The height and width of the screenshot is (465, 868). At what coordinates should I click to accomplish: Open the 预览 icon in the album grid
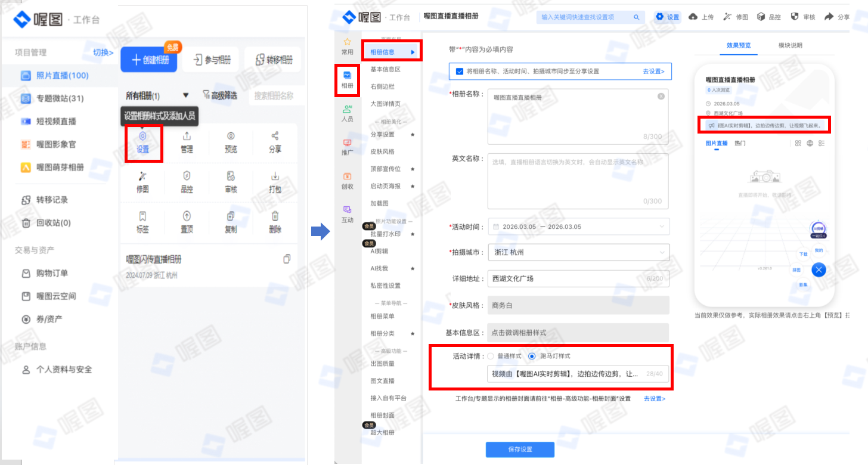(231, 136)
